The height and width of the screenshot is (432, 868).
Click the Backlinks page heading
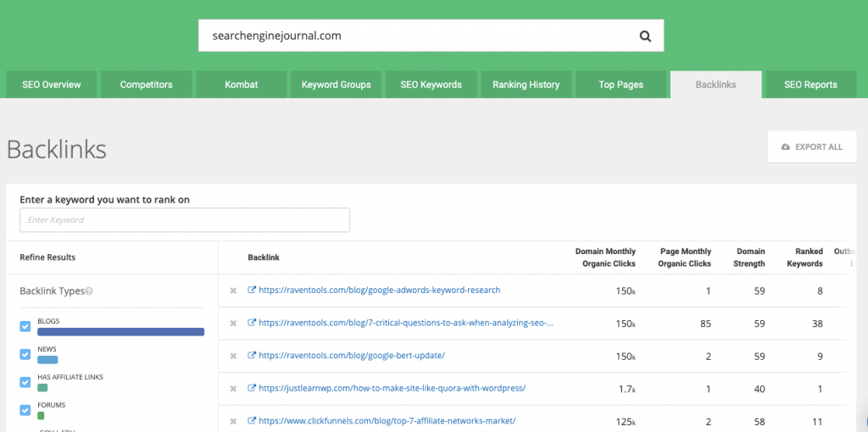click(57, 149)
